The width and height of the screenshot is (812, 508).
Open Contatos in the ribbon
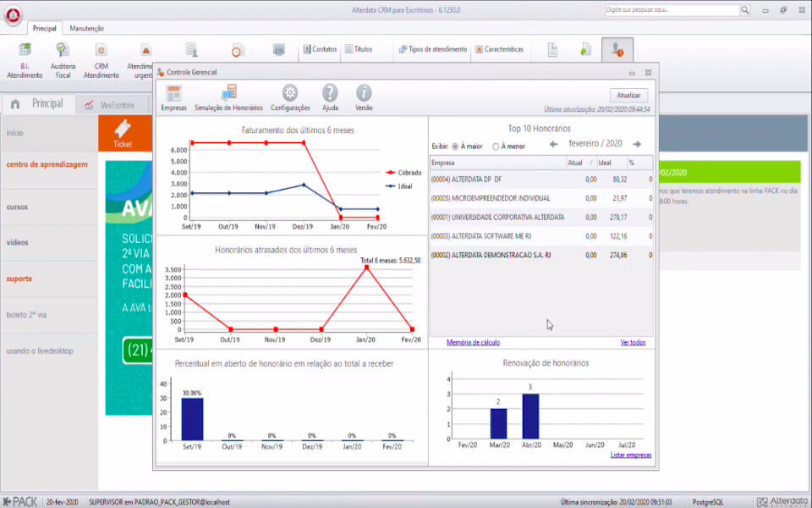(x=320, y=49)
